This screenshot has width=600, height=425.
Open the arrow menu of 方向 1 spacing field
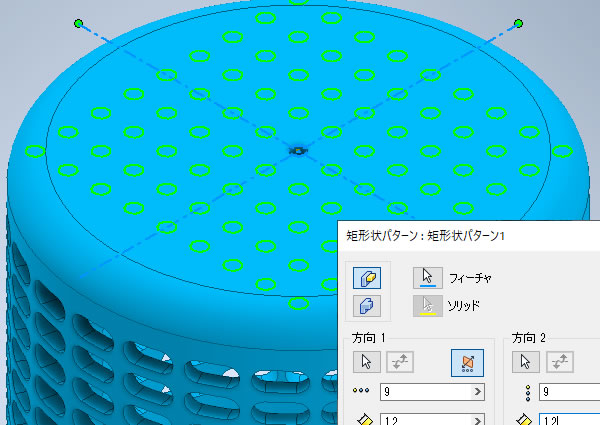click(x=478, y=420)
